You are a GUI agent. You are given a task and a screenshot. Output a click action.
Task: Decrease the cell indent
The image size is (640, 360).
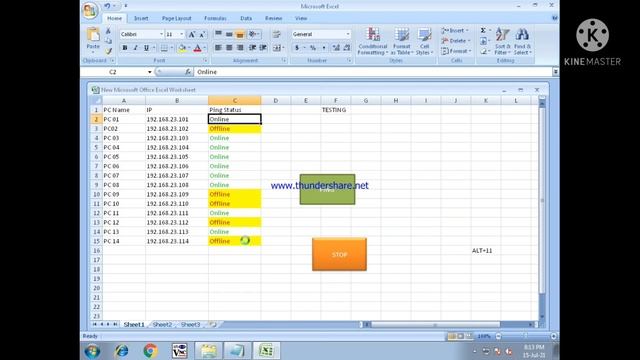click(253, 48)
